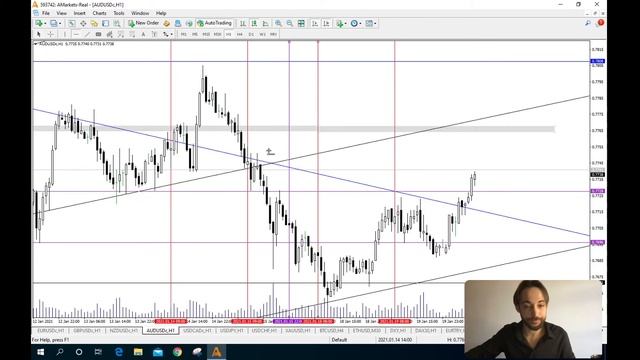This screenshot has height=360, width=640.
Task: Switch timeframe to M30
Action: 218,34
